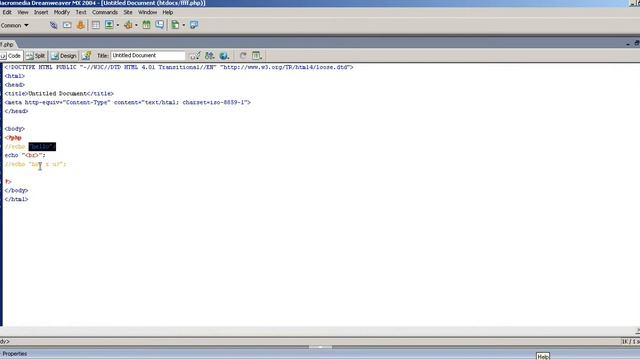Click the Comment insert icon
The width and height of the screenshot is (640, 360).
(160, 25)
